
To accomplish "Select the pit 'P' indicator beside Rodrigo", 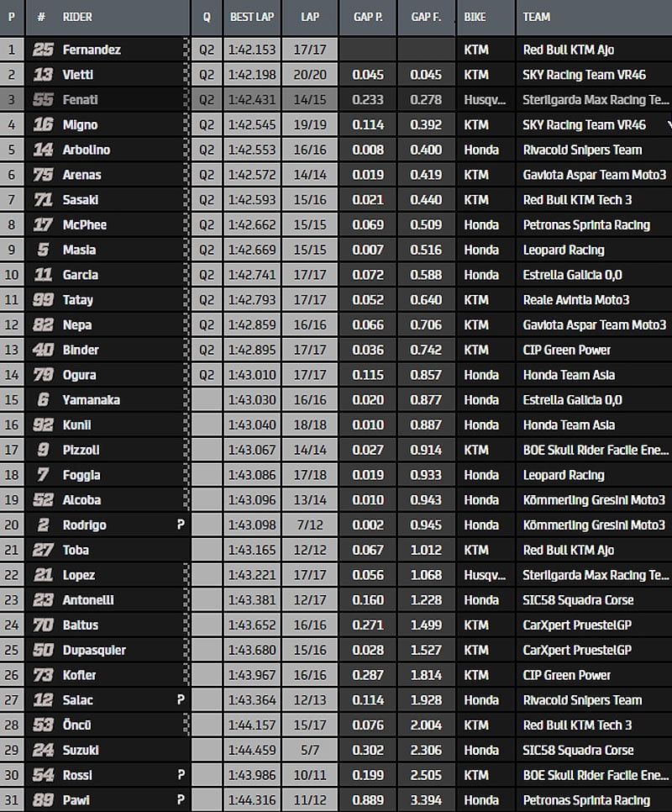I will pyautogui.click(x=180, y=525).
